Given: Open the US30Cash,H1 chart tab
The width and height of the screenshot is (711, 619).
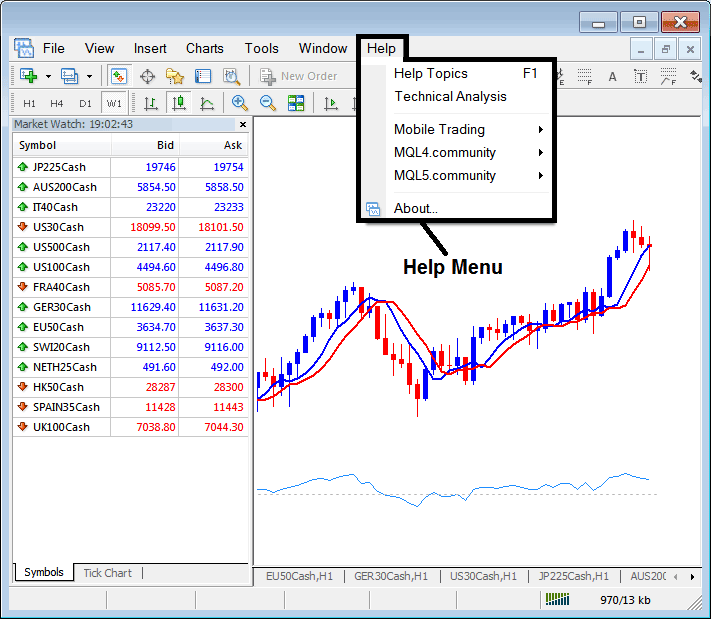Looking at the screenshot, I should tap(483, 576).
